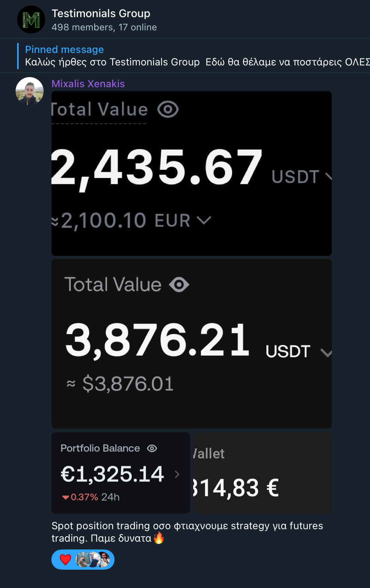
Task: Expand USDT dropdown next to 3,876.21
Action: [x=326, y=353]
